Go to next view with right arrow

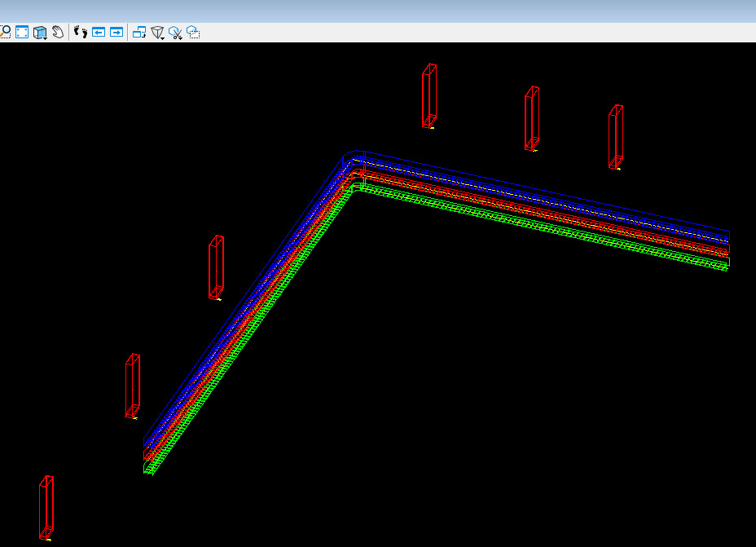[116, 33]
